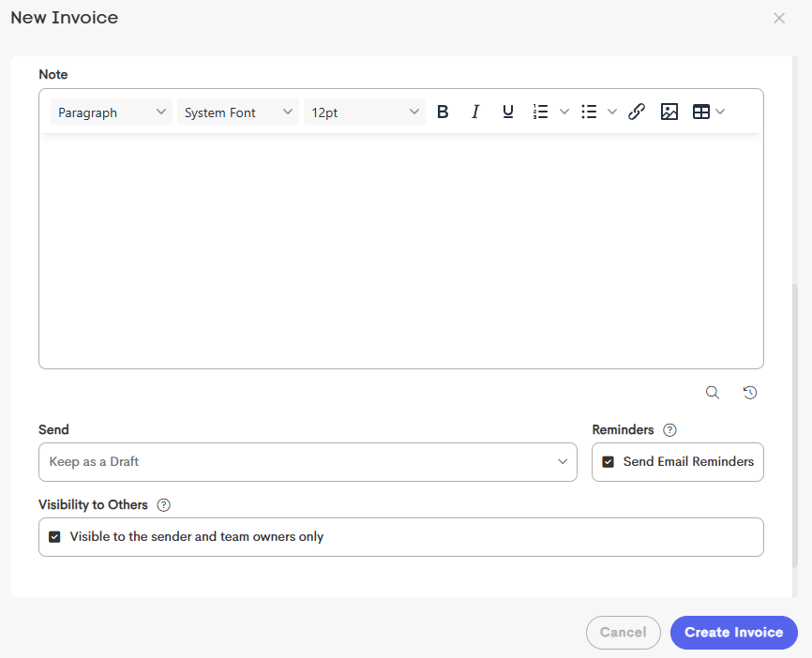Open the System Font dropdown
This screenshot has height=658, width=812.
pyautogui.click(x=238, y=112)
